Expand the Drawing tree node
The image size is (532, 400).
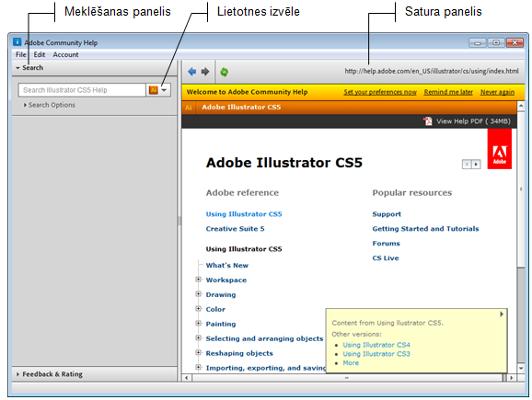coord(199,294)
